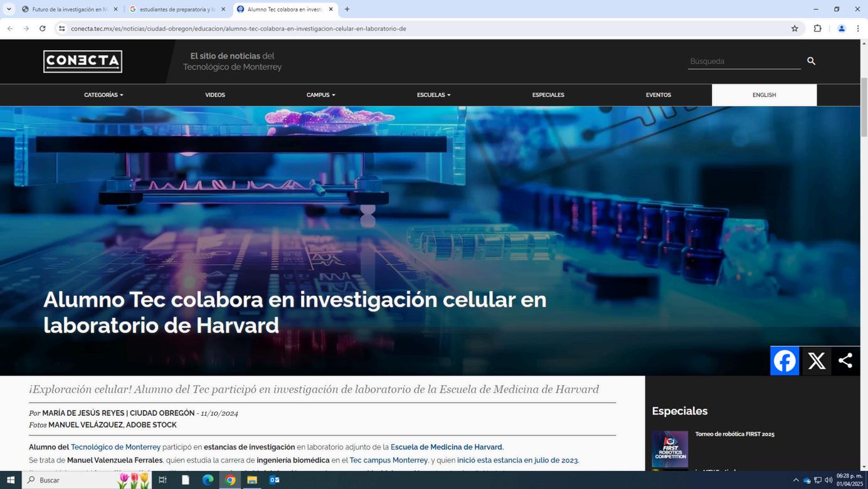Screen dimensions: 868x489
Task: Open the ESPECIALES section
Action: (x=548, y=95)
